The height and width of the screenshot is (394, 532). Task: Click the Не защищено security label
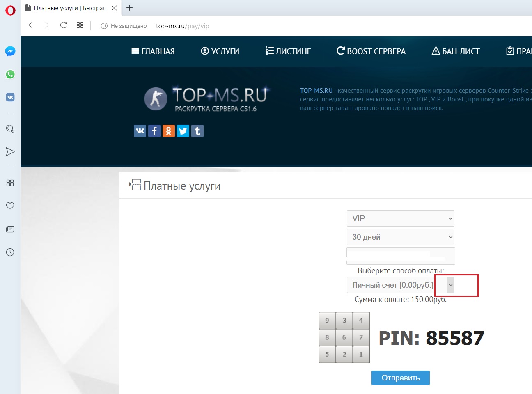pos(129,26)
